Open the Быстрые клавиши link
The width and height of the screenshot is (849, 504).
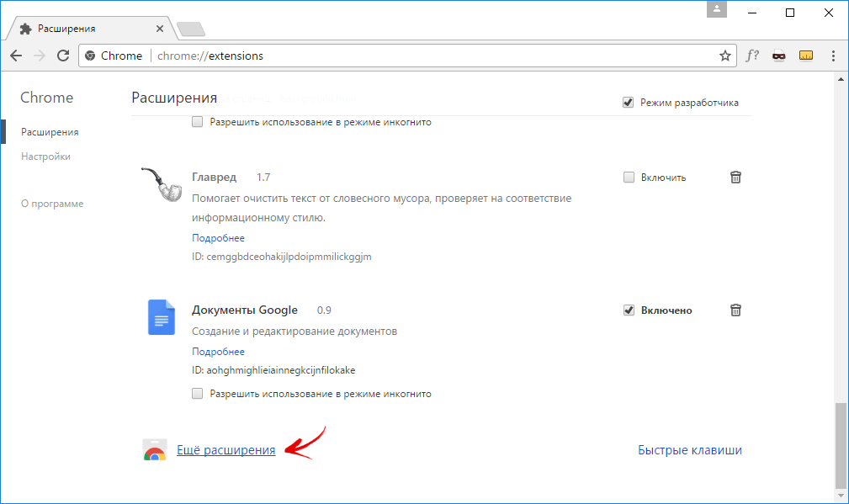[690, 450]
